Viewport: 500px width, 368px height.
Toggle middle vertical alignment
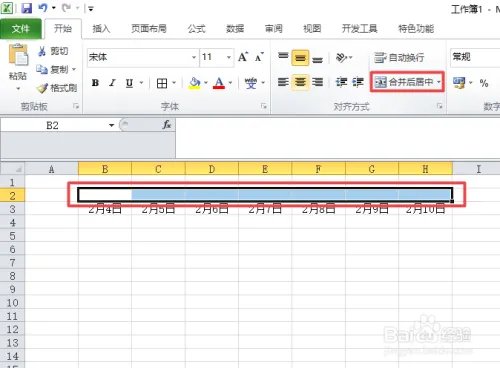coord(300,58)
